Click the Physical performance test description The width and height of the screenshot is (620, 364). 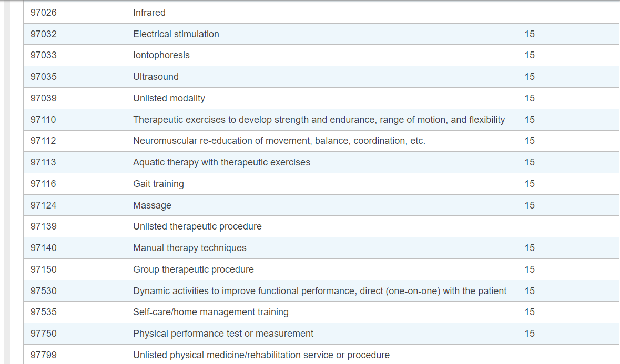223,334
